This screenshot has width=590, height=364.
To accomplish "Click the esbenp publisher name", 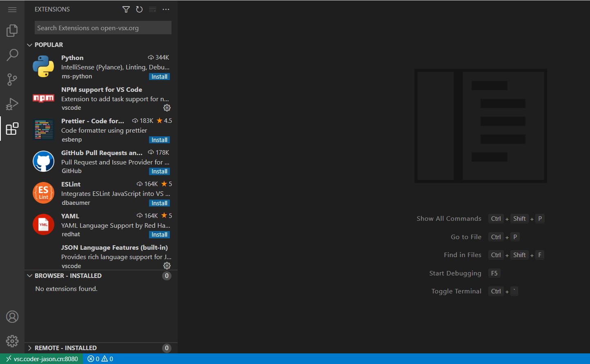I will 72,140.
